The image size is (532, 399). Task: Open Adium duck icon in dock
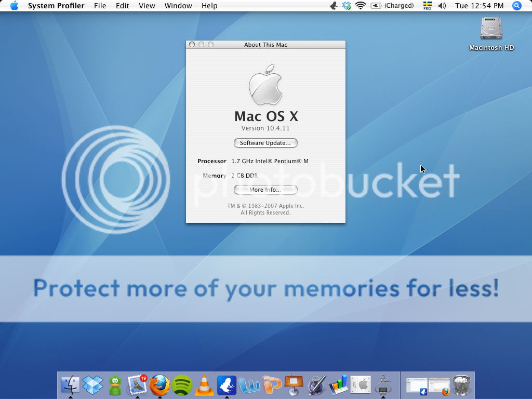click(115, 385)
